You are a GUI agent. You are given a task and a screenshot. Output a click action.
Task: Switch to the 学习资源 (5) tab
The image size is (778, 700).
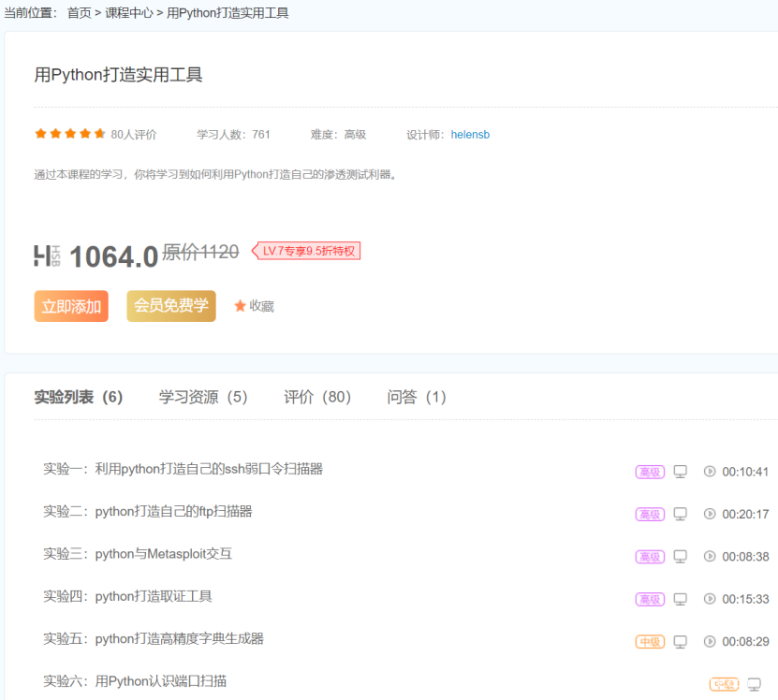point(203,397)
